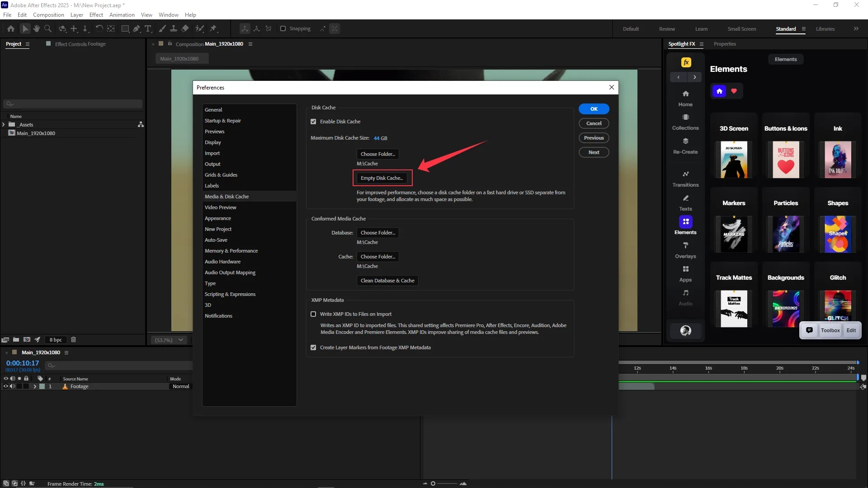Open Overlays in Spotlight FX sidebar
The height and width of the screenshot is (488, 868).
(x=685, y=250)
